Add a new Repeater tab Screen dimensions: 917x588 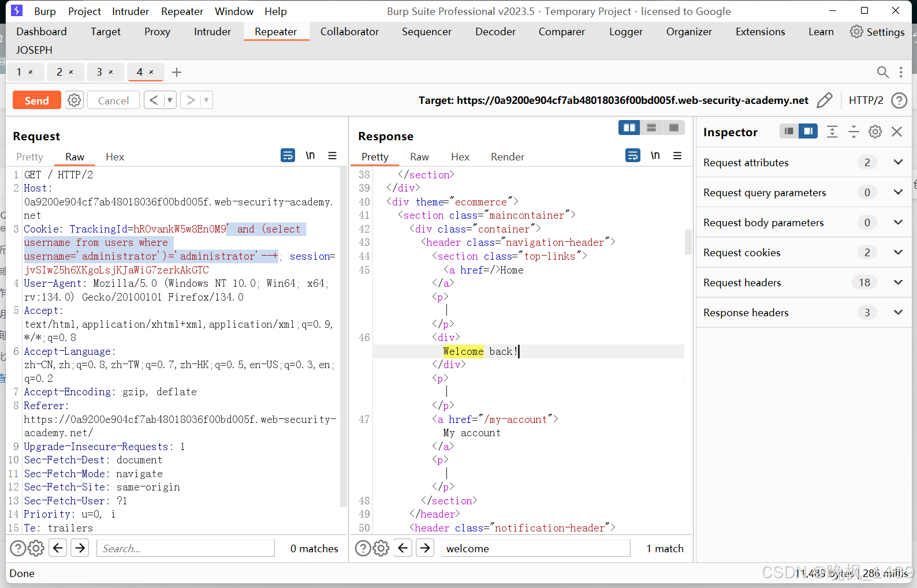[177, 72]
